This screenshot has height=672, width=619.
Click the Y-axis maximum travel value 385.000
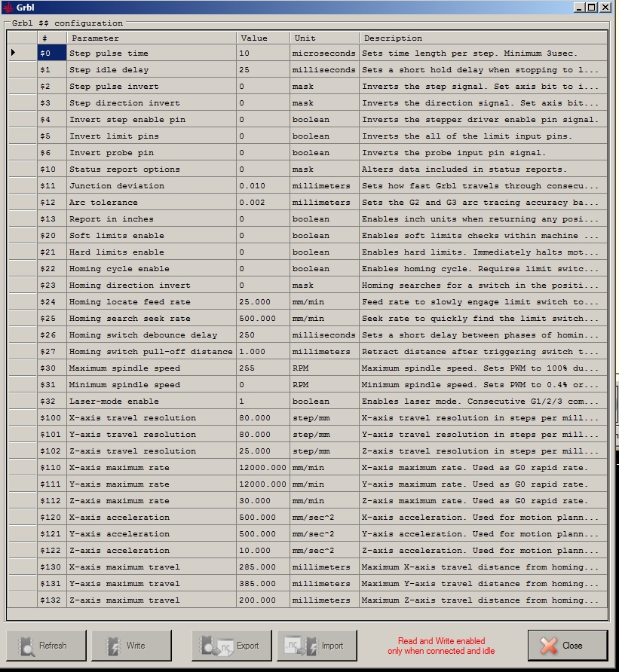pyautogui.click(x=263, y=583)
